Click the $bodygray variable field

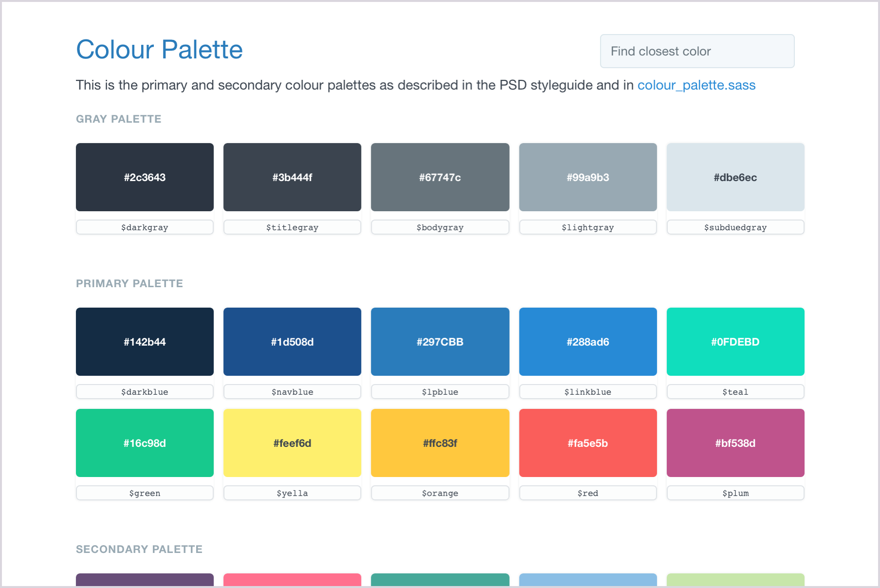[440, 227]
